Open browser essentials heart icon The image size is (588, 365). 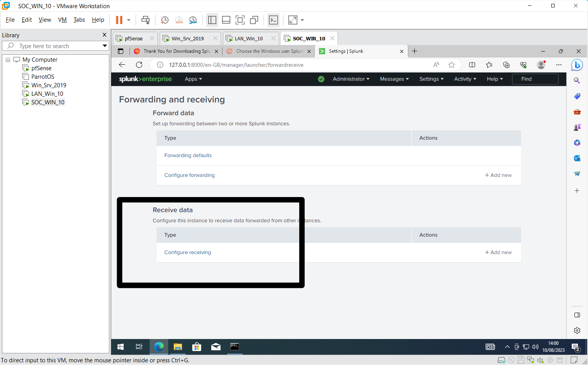tap(523, 65)
